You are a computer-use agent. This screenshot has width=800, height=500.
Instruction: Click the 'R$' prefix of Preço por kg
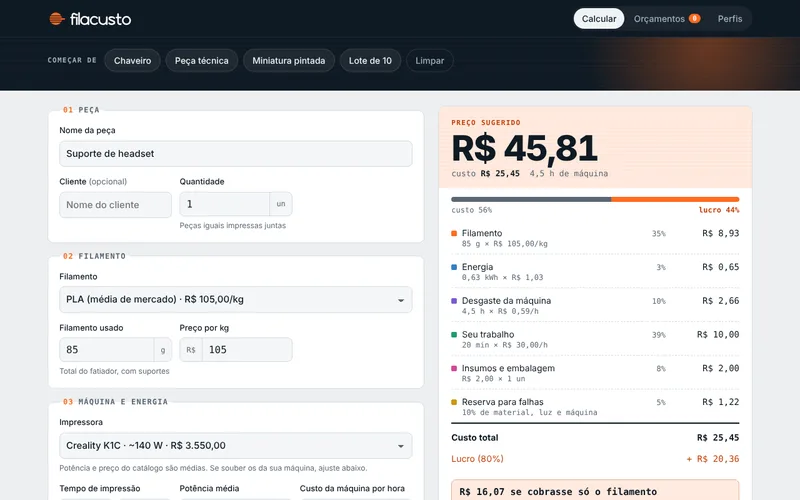click(191, 350)
